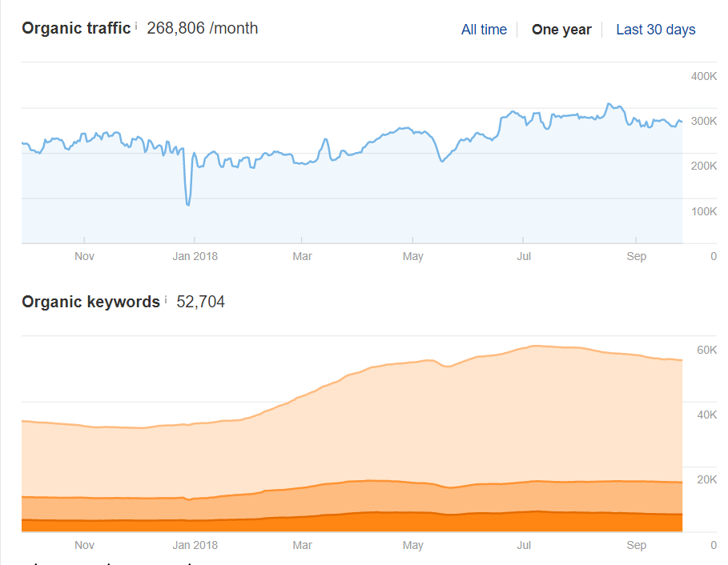Click the traffic line peak in August
This screenshot has height=565, width=728.
(609, 104)
